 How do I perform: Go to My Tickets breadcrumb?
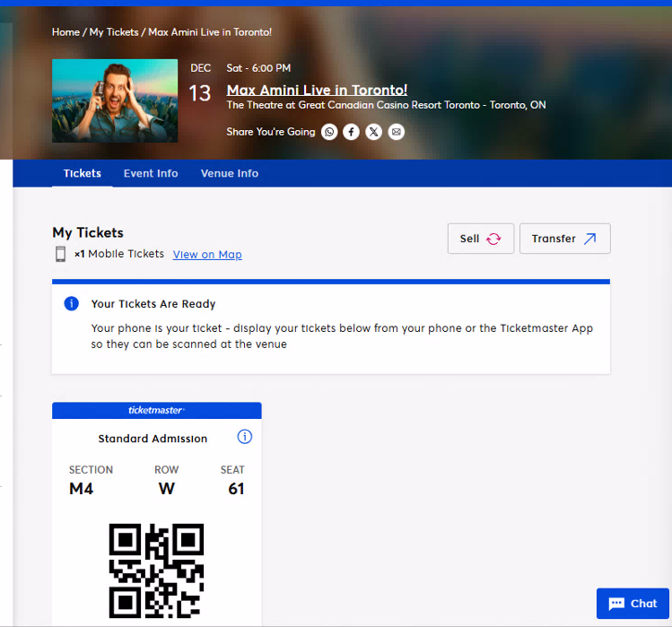click(x=114, y=32)
